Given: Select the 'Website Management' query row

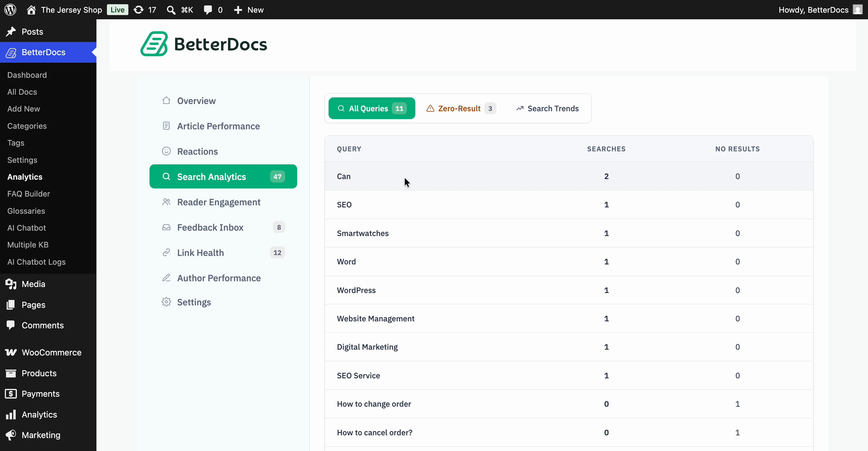Looking at the screenshot, I should tap(569, 319).
